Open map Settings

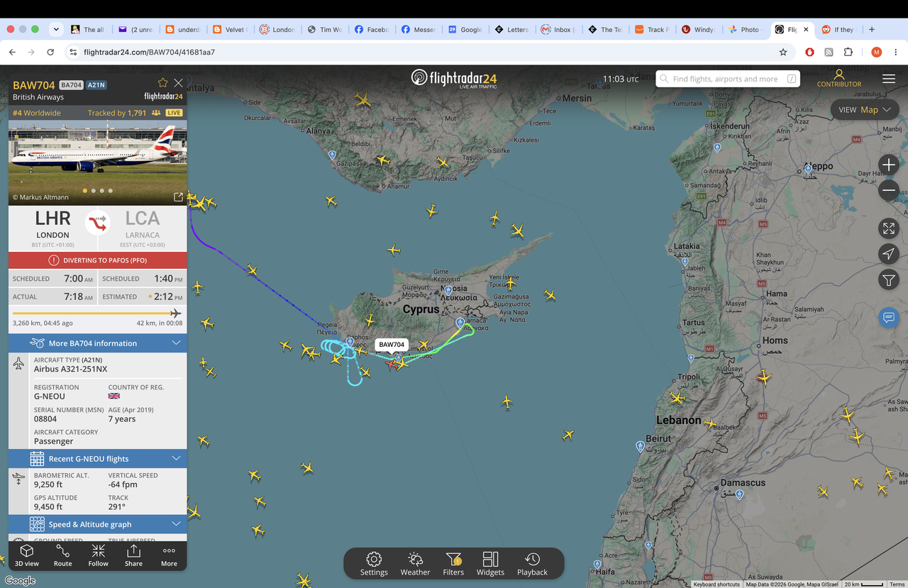click(x=374, y=564)
